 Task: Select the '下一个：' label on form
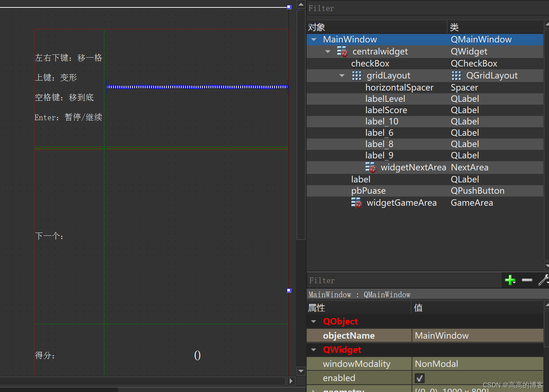(49, 236)
